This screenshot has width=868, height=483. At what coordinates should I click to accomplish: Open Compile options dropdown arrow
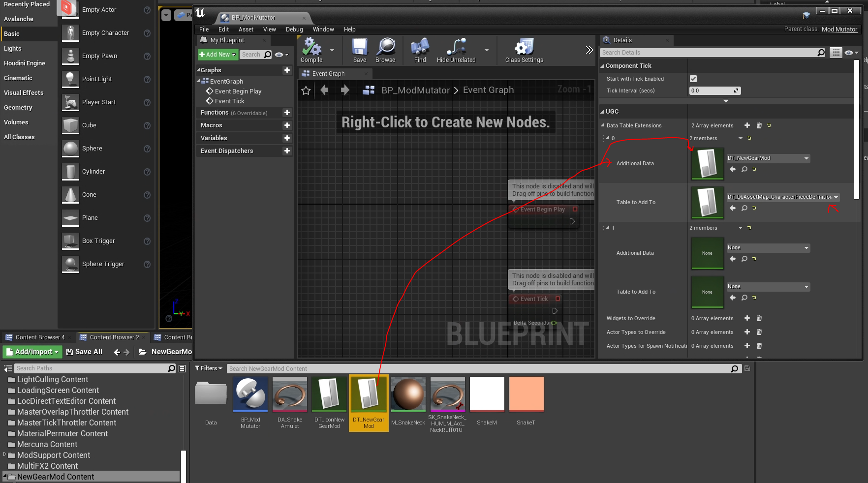[x=332, y=50]
